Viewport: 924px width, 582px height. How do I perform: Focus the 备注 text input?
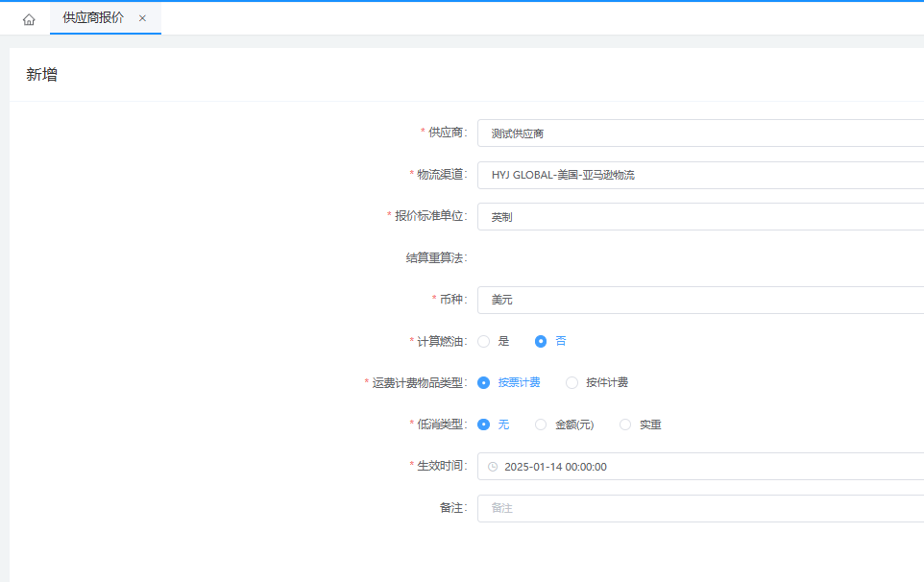(x=701, y=508)
